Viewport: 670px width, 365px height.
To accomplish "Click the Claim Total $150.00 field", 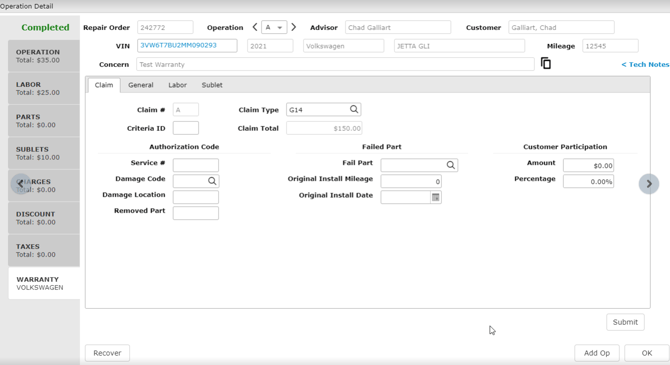I will click(324, 128).
